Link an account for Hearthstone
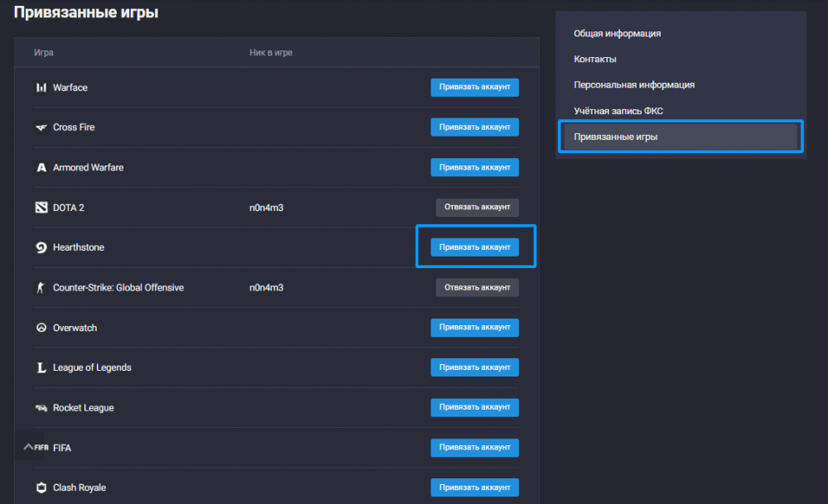This screenshot has width=828, height=504. click(474, 247)
